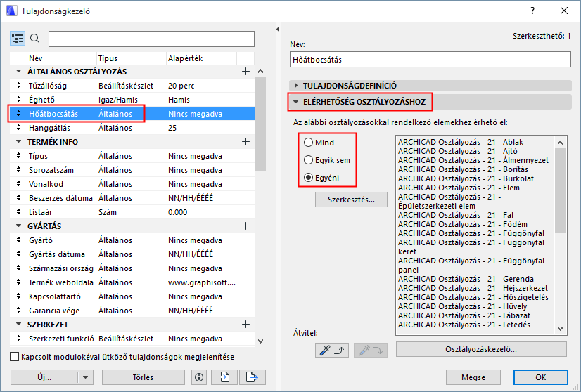This screenshot has width=581, height=392.
Task: Collapse the left panel with the arrow
Action: point(278,30)
